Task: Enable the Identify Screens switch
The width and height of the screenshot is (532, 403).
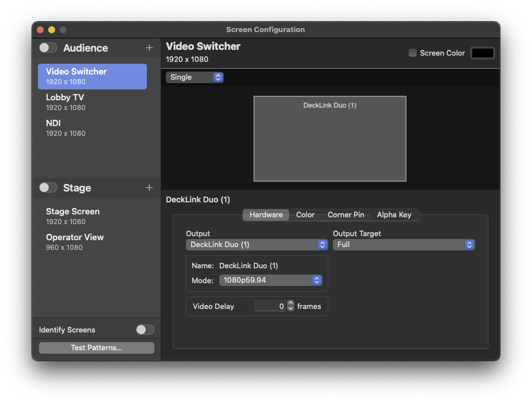Action: click(x=145, y=330)
